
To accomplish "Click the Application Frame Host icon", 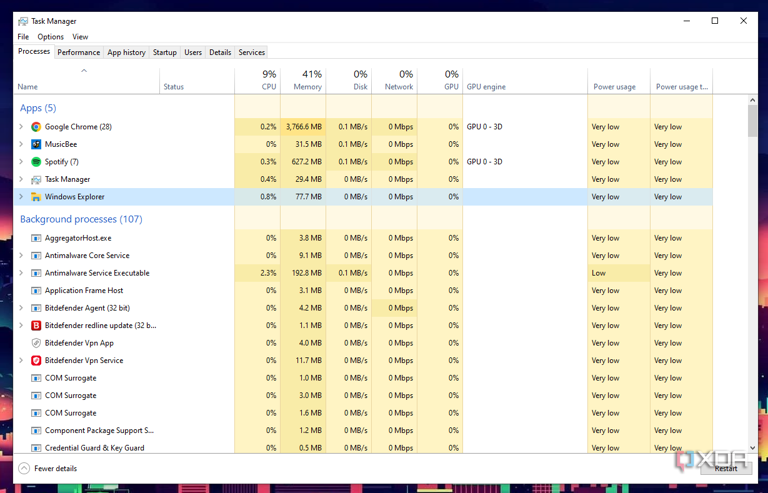I will [x=36, y=291].
